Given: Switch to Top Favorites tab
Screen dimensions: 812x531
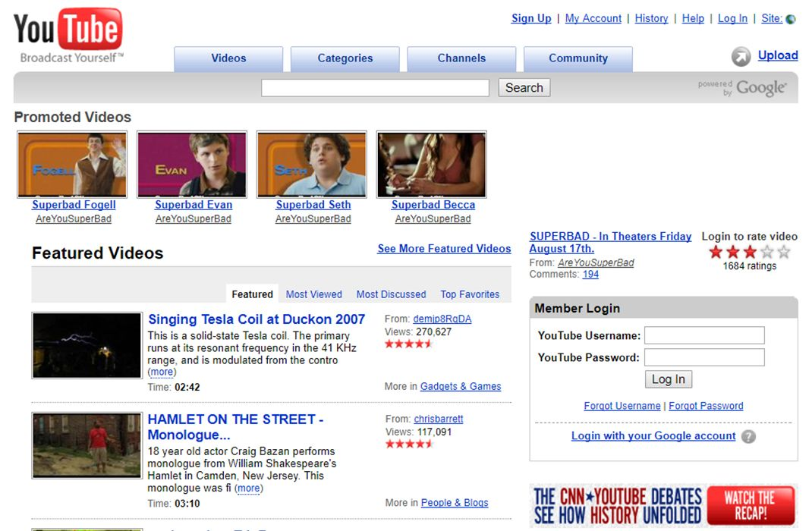Looking at the screenshot, I should click(x=470, y=294).
